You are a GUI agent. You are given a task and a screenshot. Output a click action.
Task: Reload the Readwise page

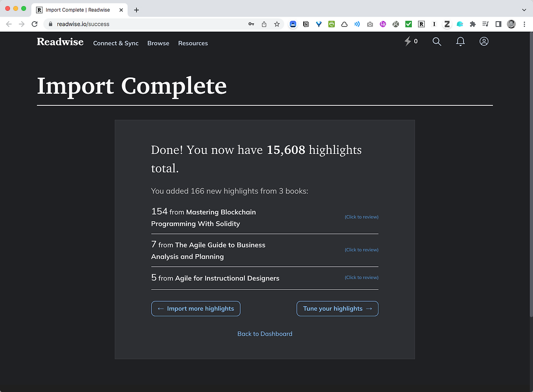click(35, 24)
